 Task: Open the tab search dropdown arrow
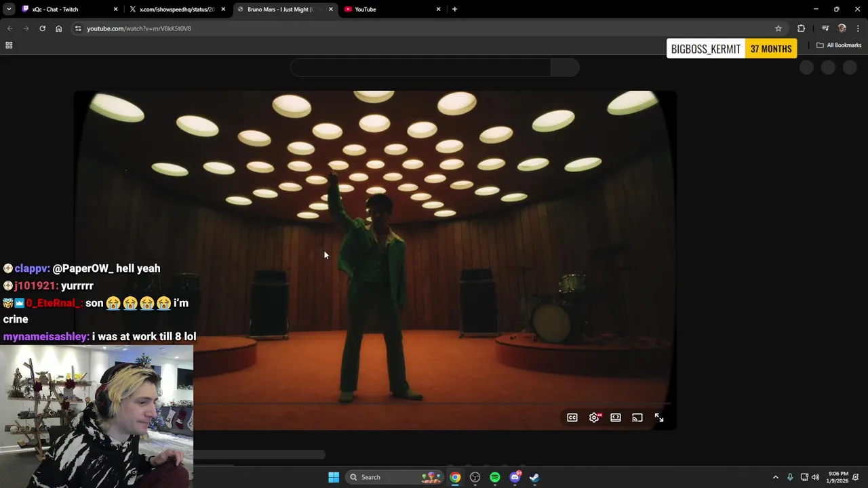click(9, 9)
